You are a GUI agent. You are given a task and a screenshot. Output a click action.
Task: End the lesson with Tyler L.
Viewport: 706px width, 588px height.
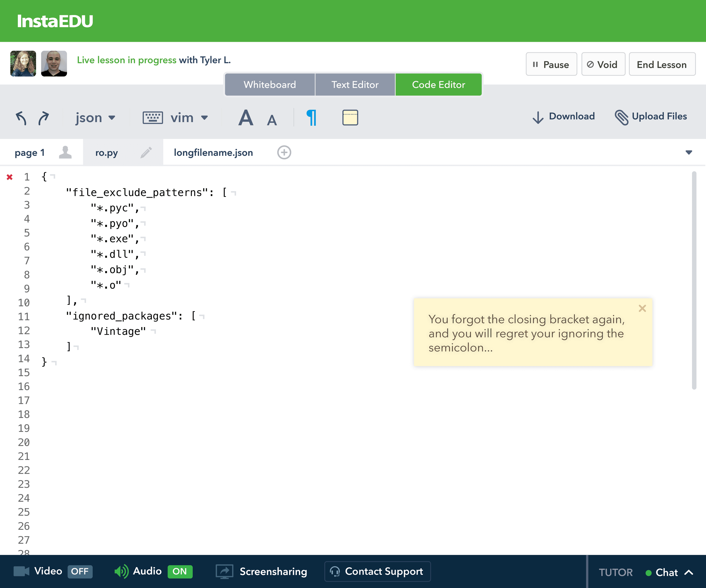(x=662, y=64)
